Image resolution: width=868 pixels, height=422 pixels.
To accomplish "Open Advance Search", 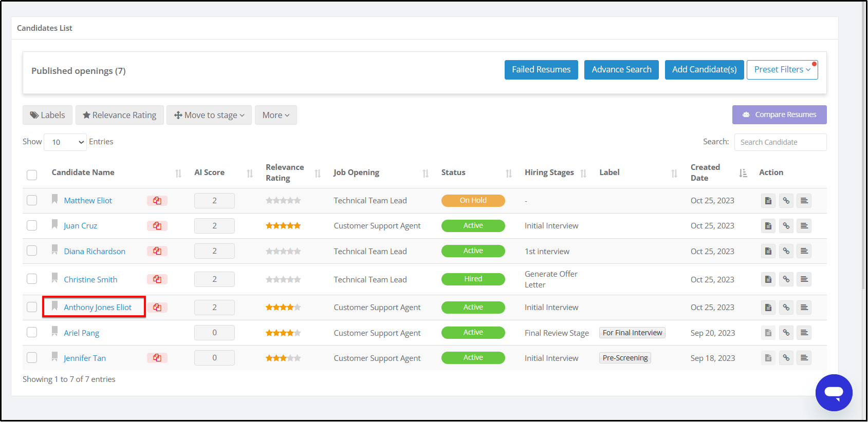I will [621, 70].
